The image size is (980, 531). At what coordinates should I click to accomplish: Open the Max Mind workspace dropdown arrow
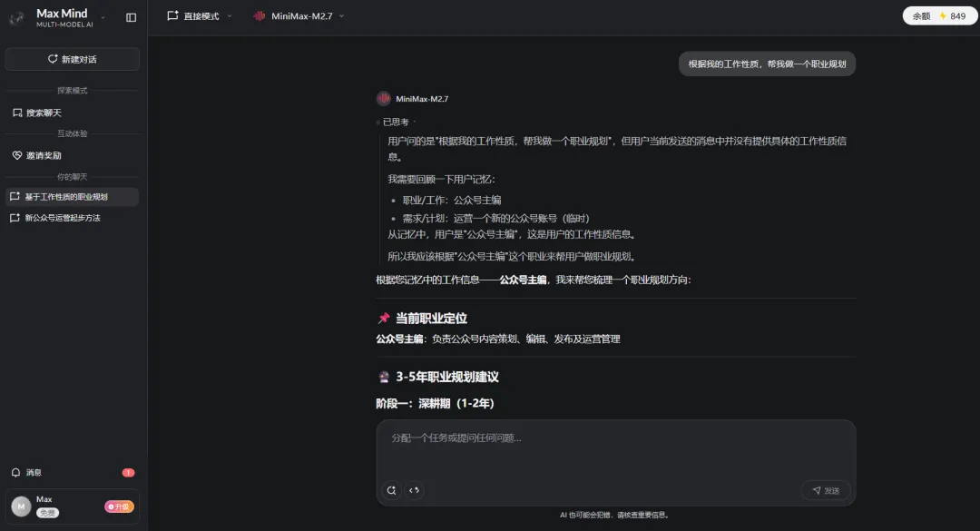tap(103, 17)
